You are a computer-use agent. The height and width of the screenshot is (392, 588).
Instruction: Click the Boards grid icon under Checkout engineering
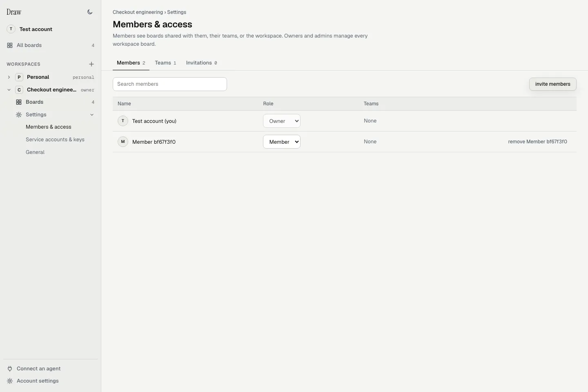[19, 102]
